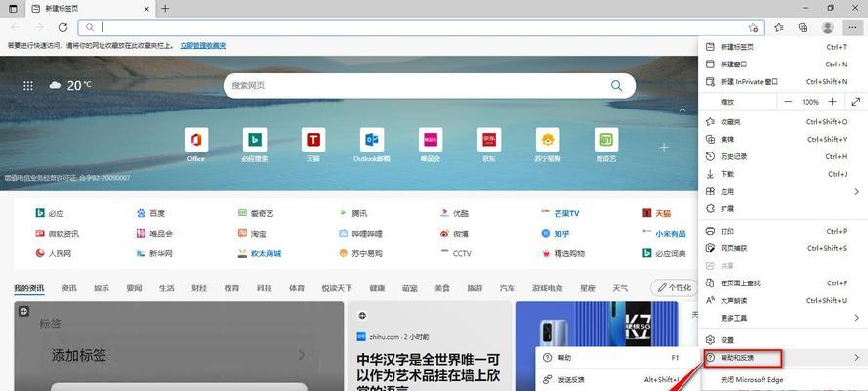Image resolution: width=868 pixels, height=391 pixels.
Task: Choose 打印 in the menu
Action: click(783, 231)
